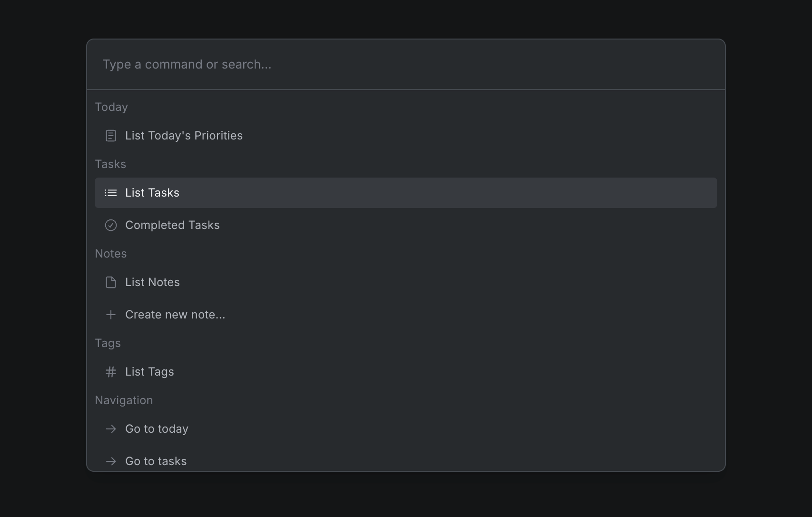Select the Create new note... command

pos(175,315)
